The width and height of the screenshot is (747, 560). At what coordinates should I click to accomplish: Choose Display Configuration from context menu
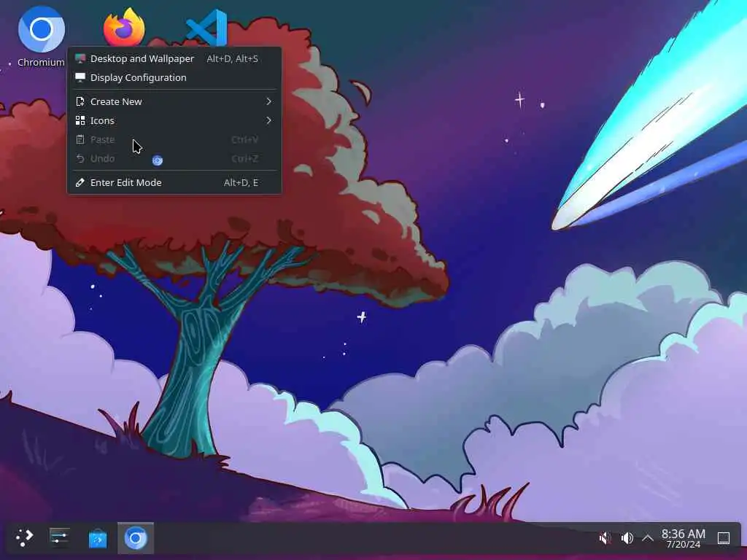174,77
